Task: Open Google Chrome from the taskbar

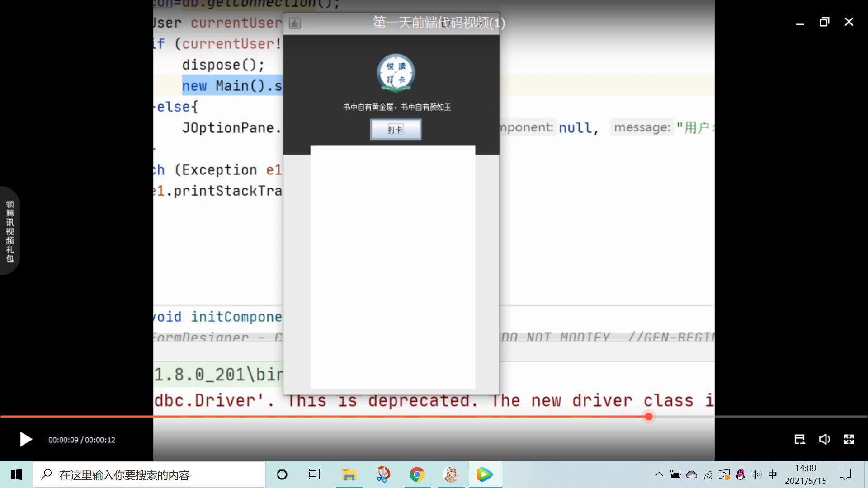Action: click(x=417, y=474)
